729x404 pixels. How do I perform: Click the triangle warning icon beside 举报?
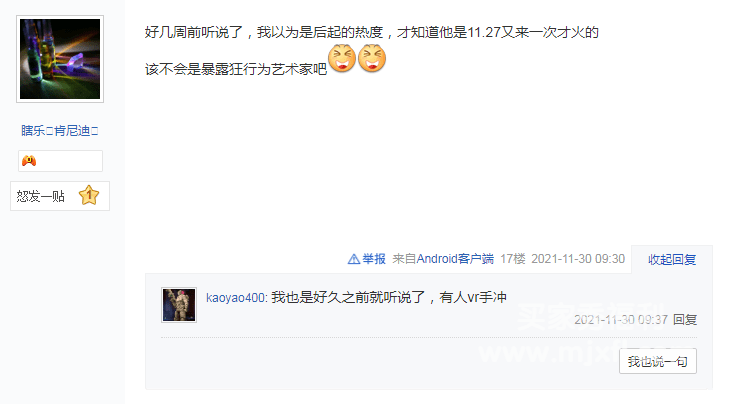pos(353,259)
